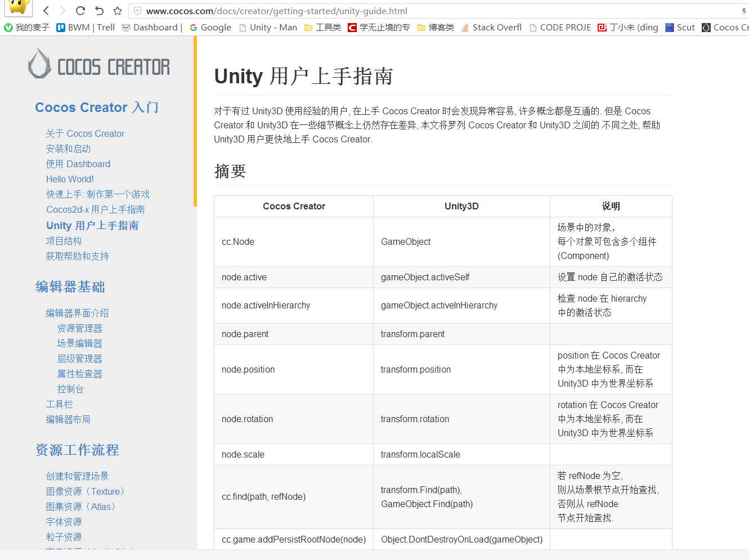
Task: Click the Cocos Creator logo
Action: coord(99,64)
